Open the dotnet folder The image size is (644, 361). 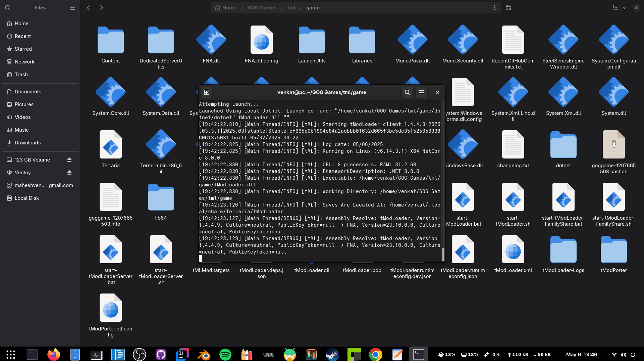point(563,144)
